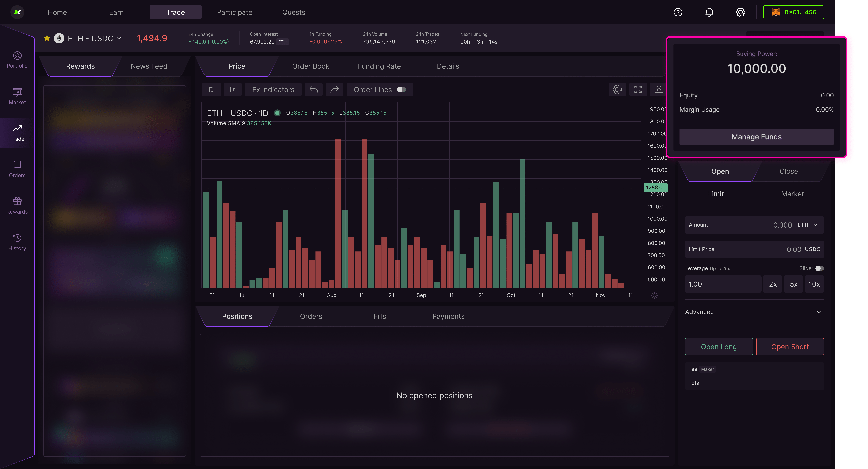Select Limit order type

point(716,194)
